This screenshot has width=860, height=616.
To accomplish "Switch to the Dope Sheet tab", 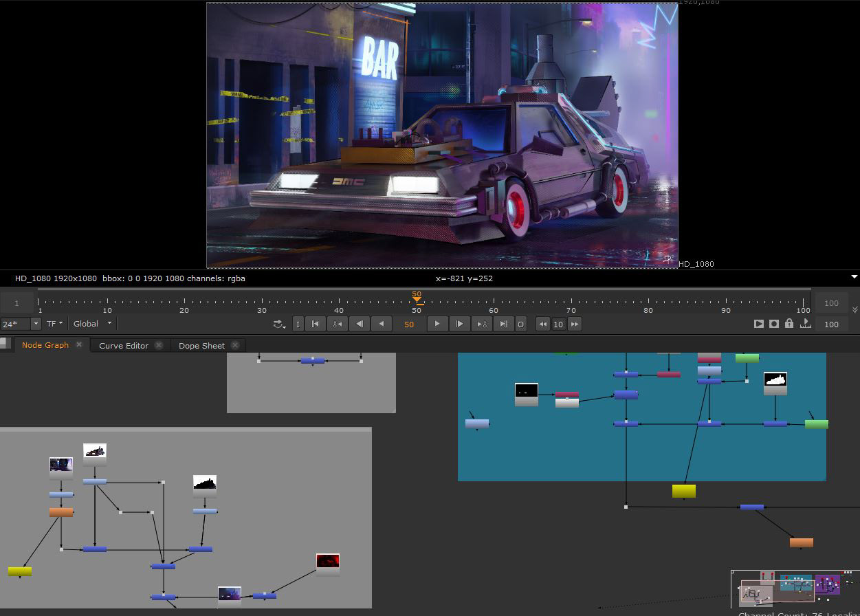I will (x=201, y=346).
